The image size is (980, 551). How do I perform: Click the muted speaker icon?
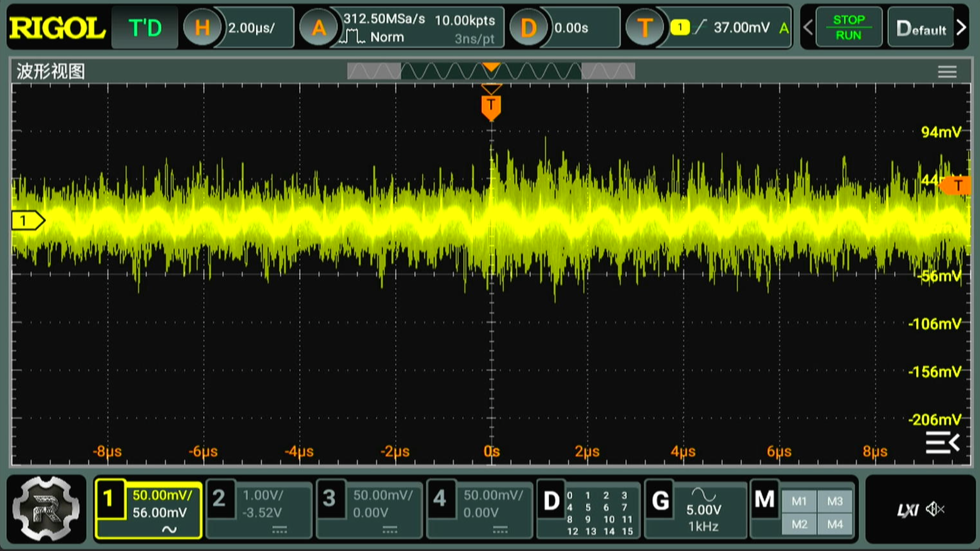pos(935,509)
